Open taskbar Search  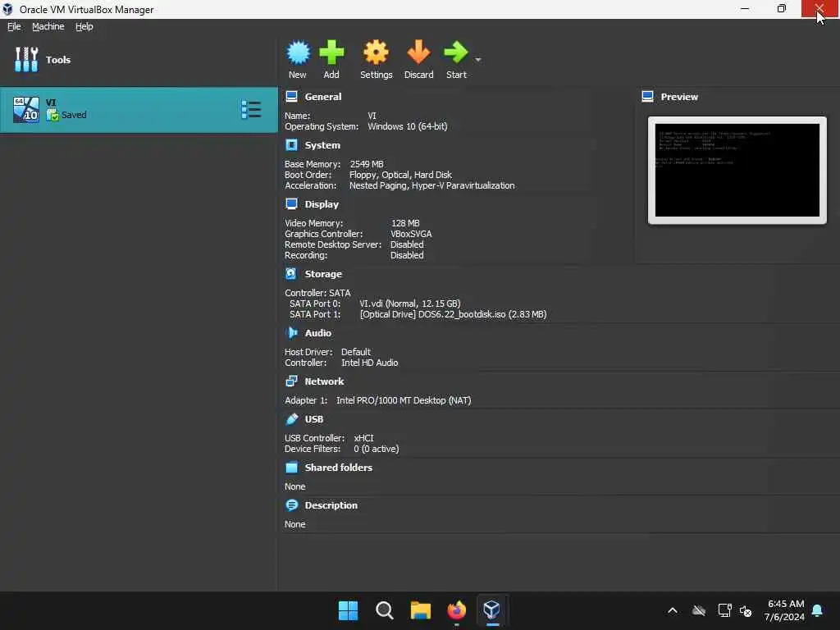384,610
